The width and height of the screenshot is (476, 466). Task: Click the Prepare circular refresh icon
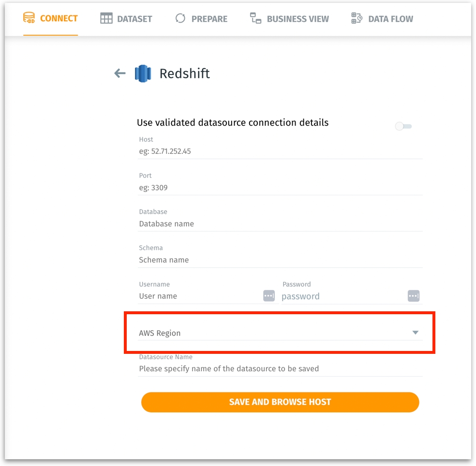click(180, 19)
